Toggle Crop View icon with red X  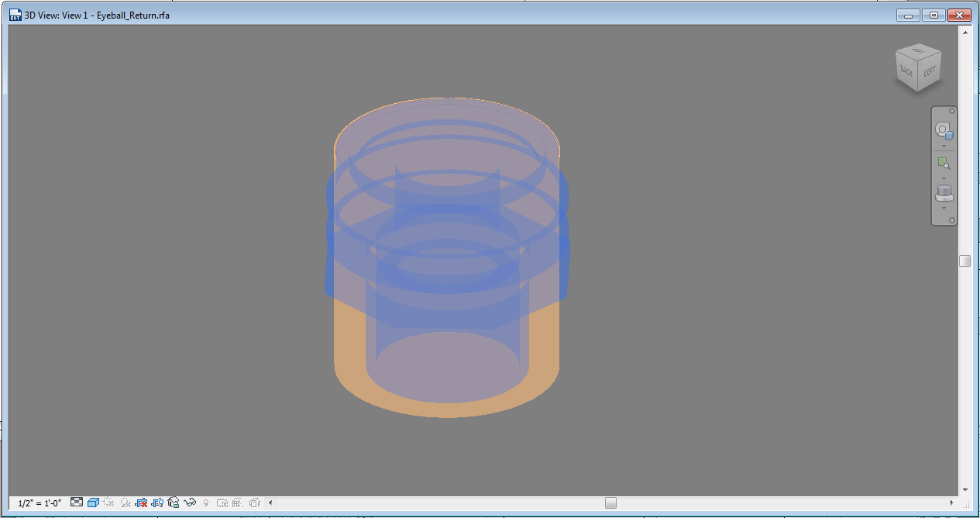point(141,502)
